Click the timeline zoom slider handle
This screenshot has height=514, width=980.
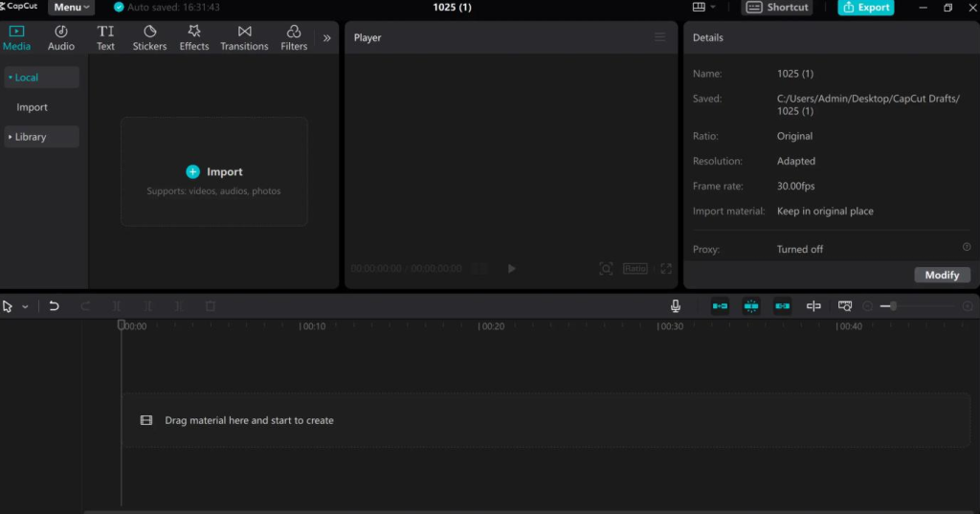coord(894,305)
